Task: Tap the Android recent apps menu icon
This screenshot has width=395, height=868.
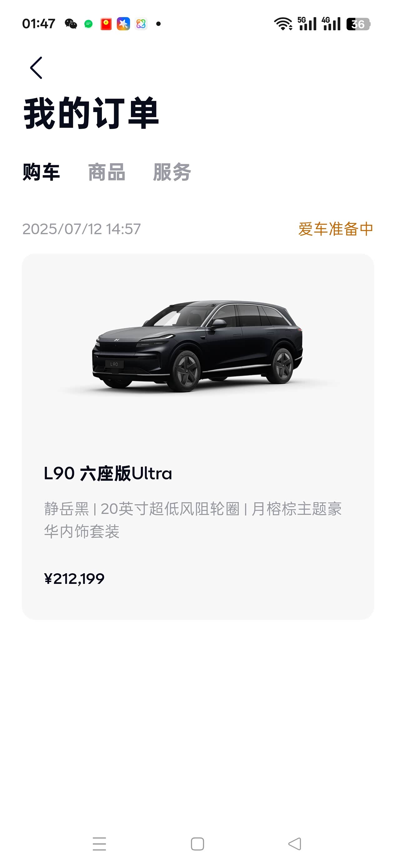Action: (x=99, y=844)
